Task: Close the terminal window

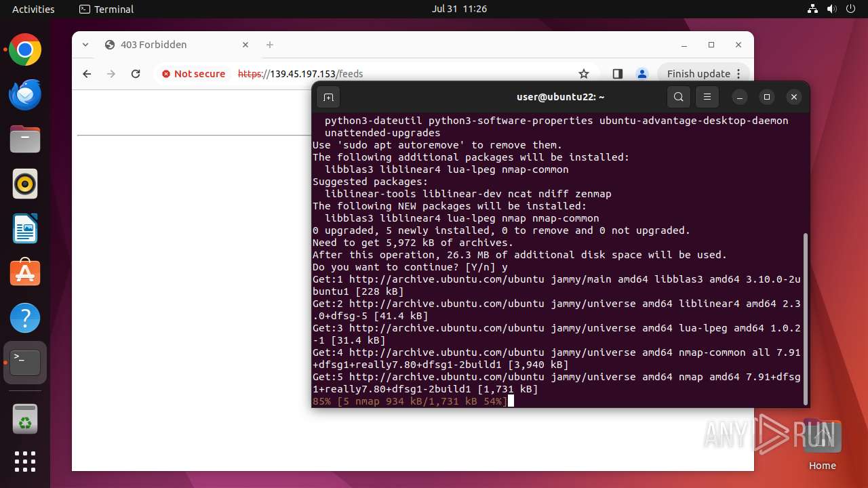Action: (794, 97)
